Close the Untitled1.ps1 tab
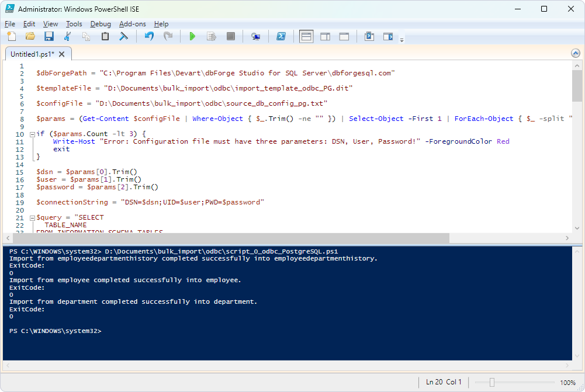The height and width of the screenshot is (392, 585). (62, 54)
